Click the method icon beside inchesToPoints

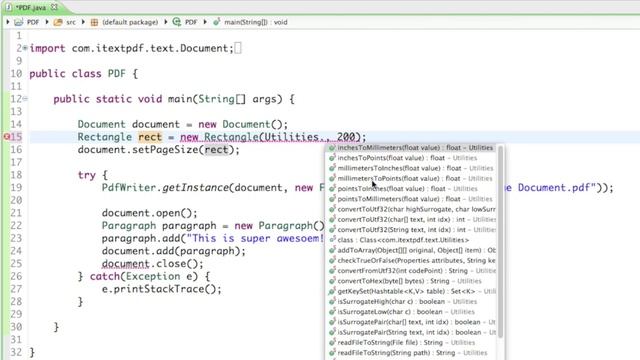pyautogui.click(x=332, y=158)
